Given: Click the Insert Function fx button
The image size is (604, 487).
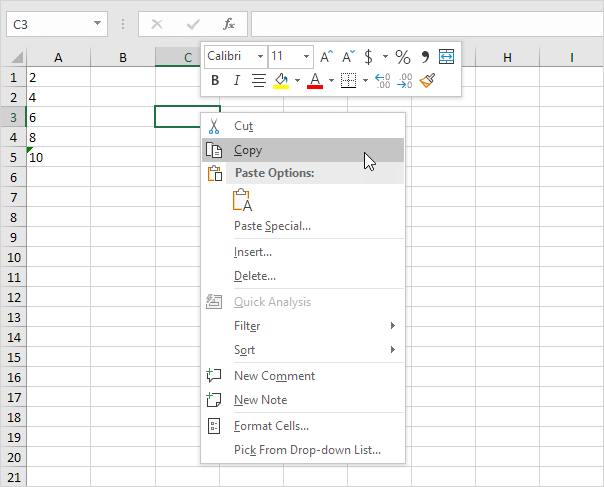Looking at the screenshot, I should [228, 23].
